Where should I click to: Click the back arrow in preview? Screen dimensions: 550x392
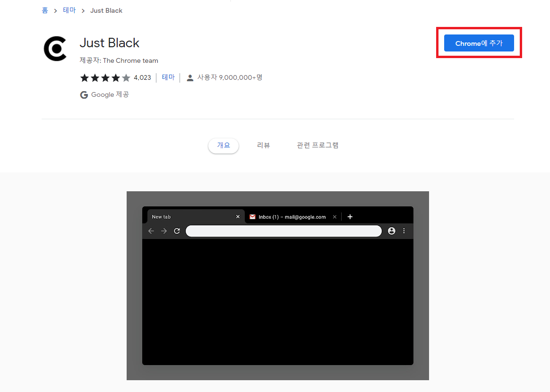[151, 230]
